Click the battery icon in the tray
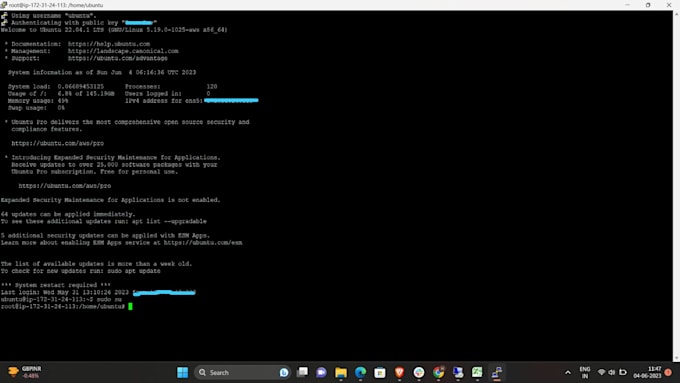The image size is (680, 383). [x=623, y=372]
